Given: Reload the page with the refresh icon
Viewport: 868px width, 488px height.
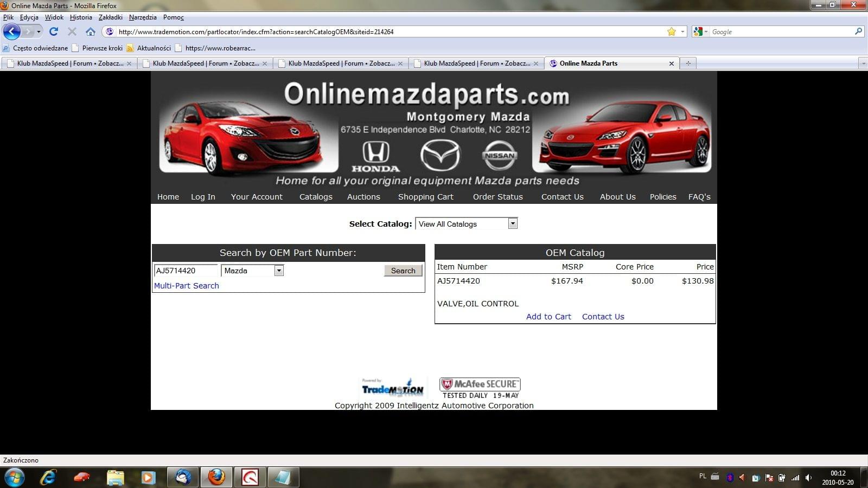Looking at the screenshot, I should click(53, 31).
